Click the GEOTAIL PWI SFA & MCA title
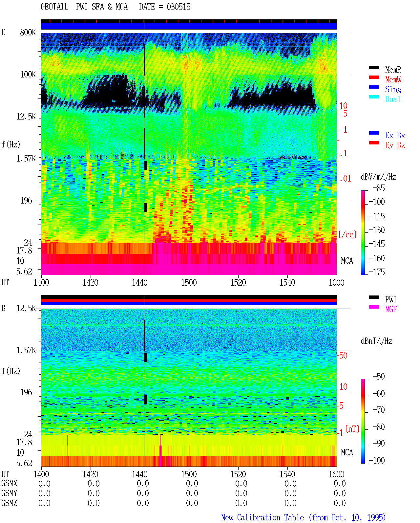The height and width of the screenshot is (523, 420). [84, 7]
